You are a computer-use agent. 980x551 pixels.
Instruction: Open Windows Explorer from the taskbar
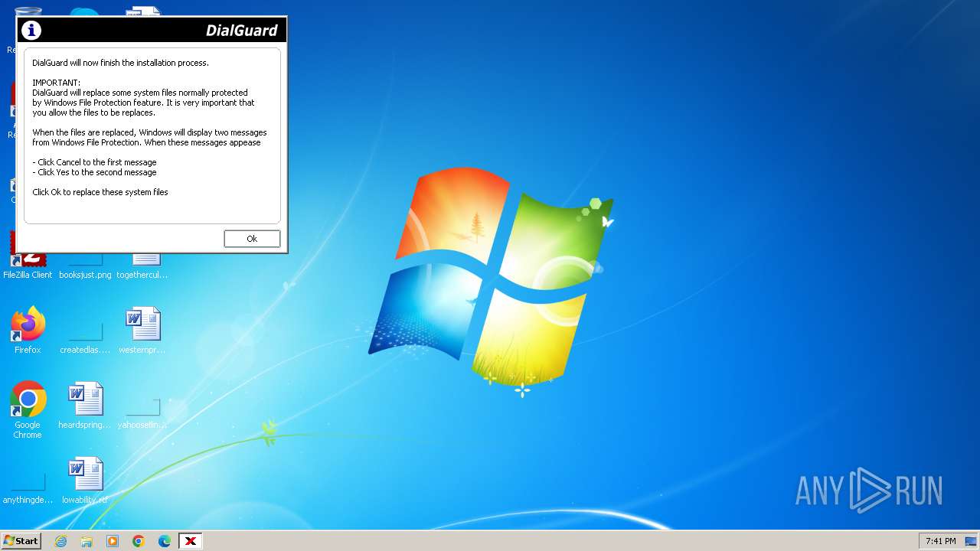(87, 541)
